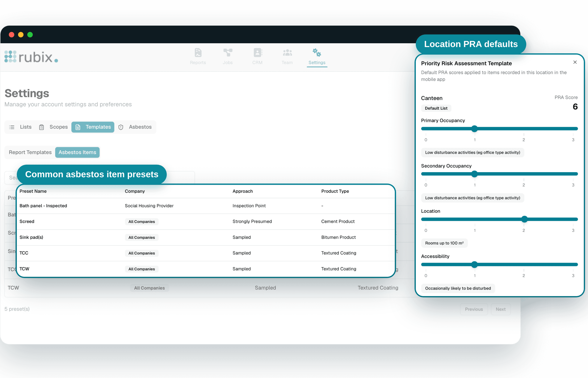588x378 pixels.
Task: Open the Bath panel - Inspected preset row
Action: click(206, 206)
